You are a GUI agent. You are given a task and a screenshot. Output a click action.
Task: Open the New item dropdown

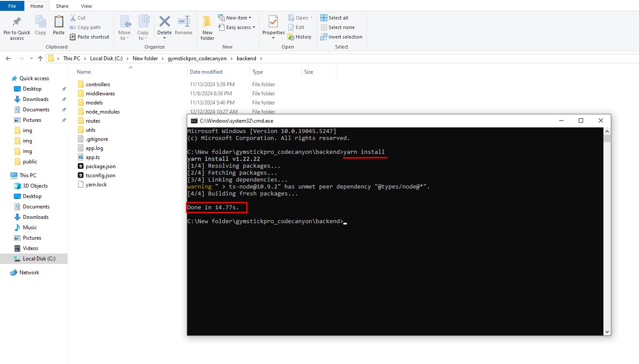(x=235, y=18)
